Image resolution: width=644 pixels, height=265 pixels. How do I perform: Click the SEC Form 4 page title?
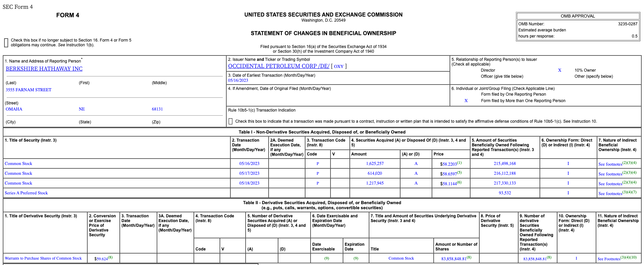point(18,7)
